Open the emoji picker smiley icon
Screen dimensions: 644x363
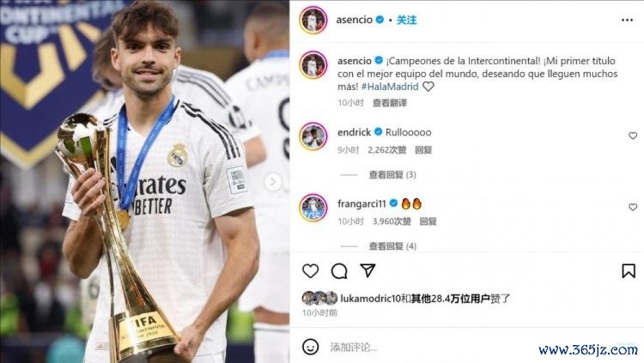point(311,347)
